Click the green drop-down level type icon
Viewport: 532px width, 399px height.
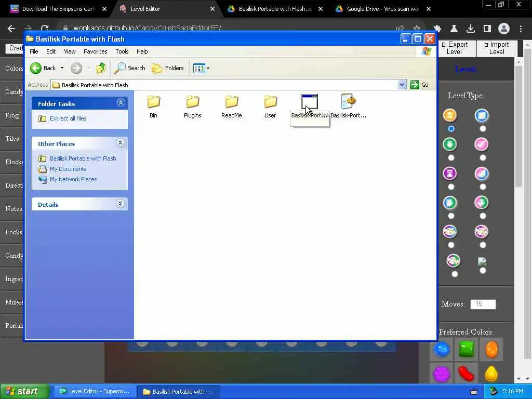tap(450, 144)
